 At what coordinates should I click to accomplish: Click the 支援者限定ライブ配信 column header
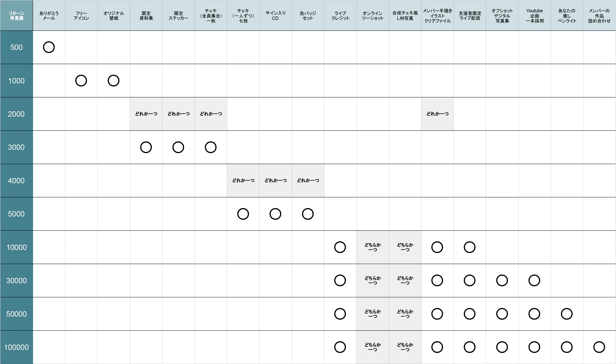point(470,16)
